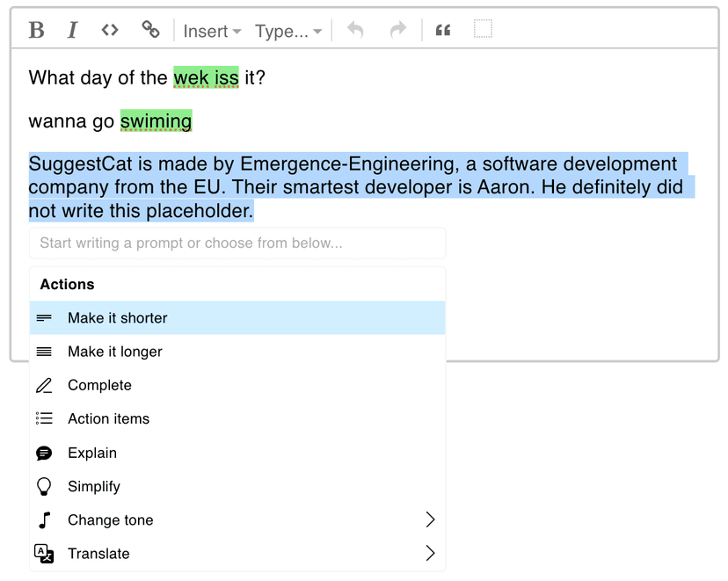Viewport: 728px width, 581px height.
Task: Click the translate icon beside Translate
Action: 44,554
